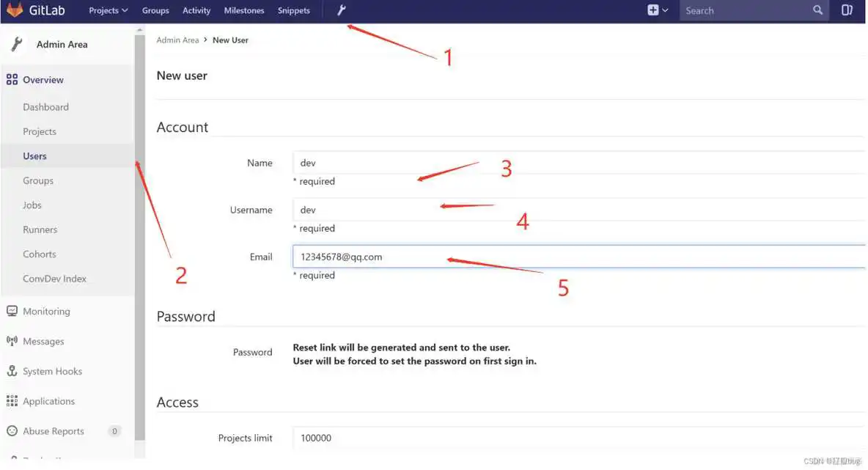Click the System Hooks anchor icon
Viewport: 868px width, 470px height.
pos(12,371)
